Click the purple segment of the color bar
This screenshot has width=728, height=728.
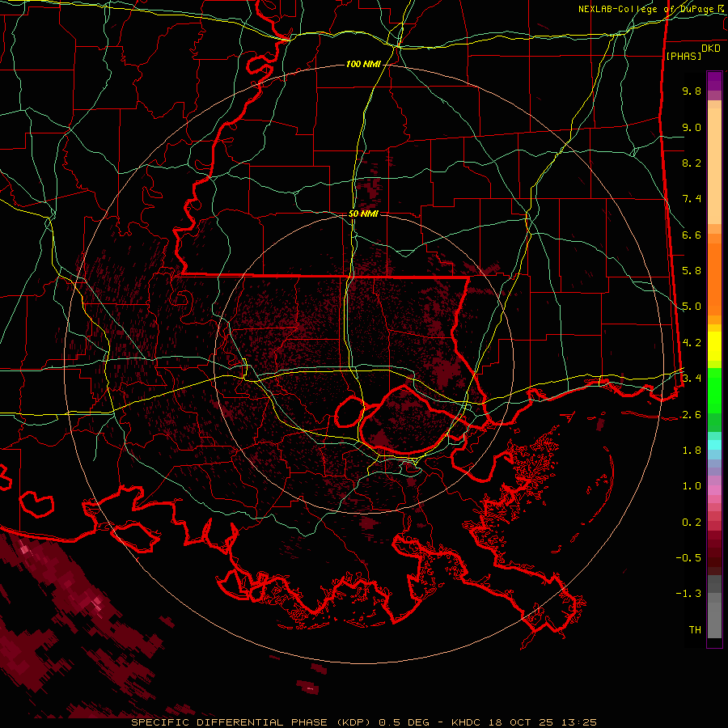coord(714,81)
